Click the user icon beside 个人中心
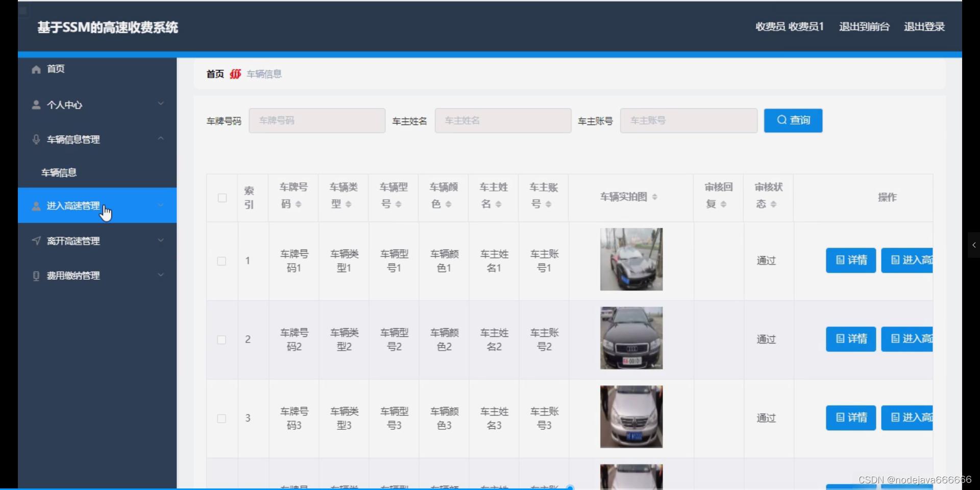The height and width of the screenshot is (490, 980). (x=36, y=105)
